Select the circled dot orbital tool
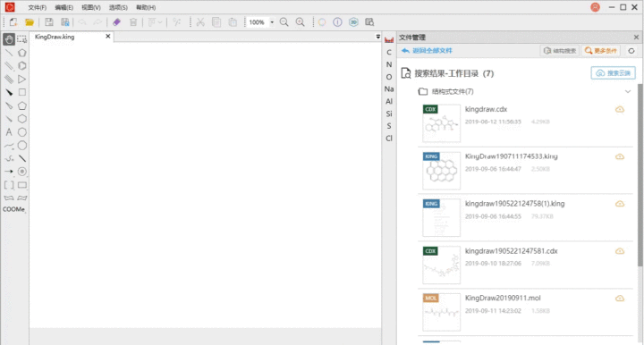644x345 pixels. [x=22, y=172]
